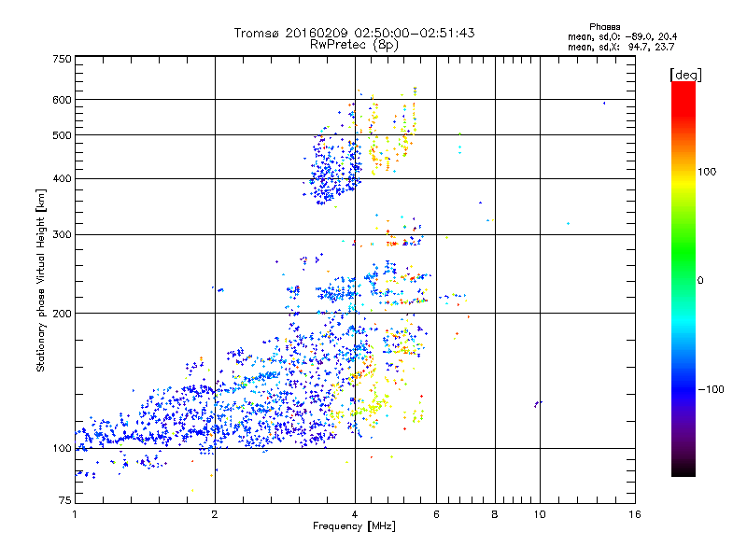Click y-axis tick label '200'
747x560 pixels.
point(62,314)
